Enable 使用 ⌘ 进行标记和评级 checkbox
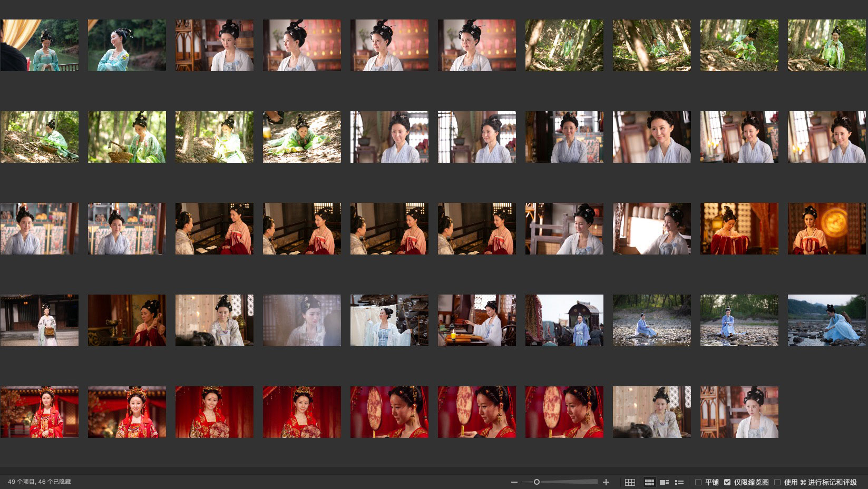Image resolution: width=868 pixels, height=489 pixels. pos(777,482)
